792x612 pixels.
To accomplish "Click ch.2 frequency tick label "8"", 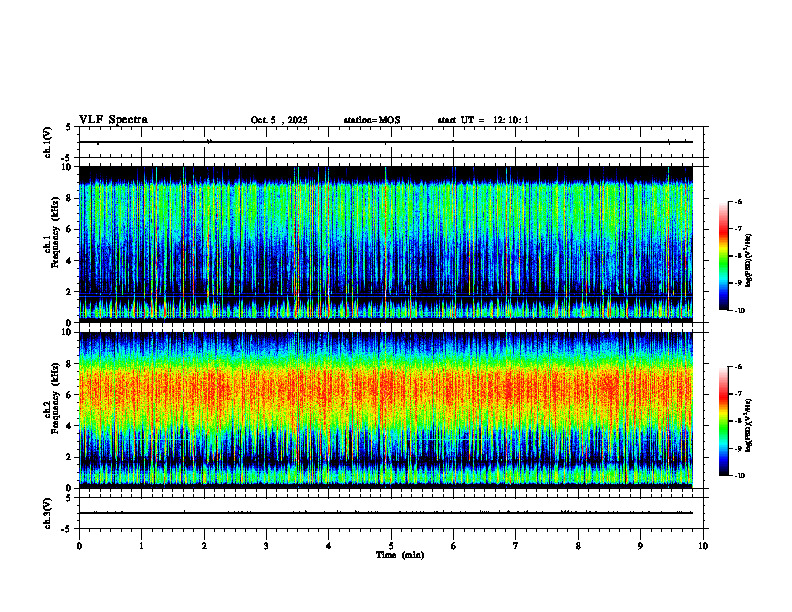I will click(x=70, y=364).
